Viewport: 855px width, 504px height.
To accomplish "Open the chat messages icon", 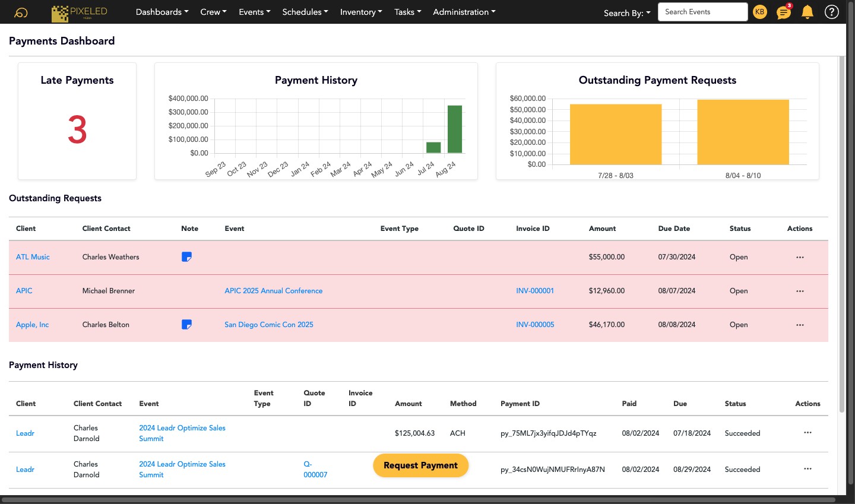I will click(783, 12).
